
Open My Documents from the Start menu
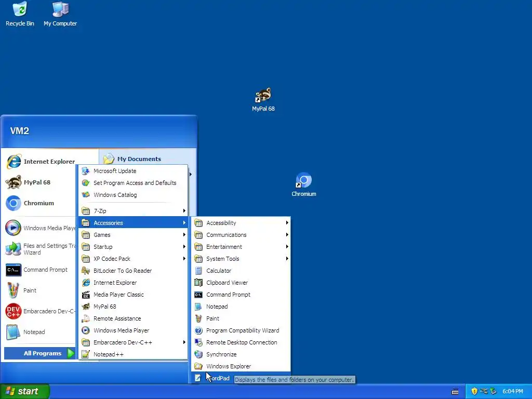(x=139, y=159)
